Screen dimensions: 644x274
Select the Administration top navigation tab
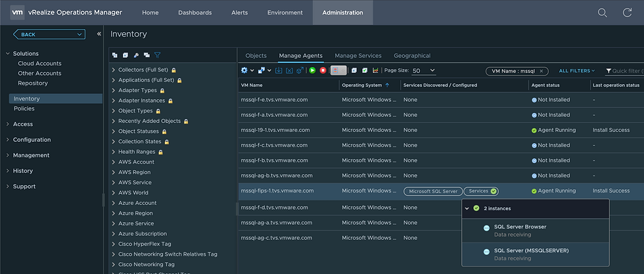click(x=342, y=12)
